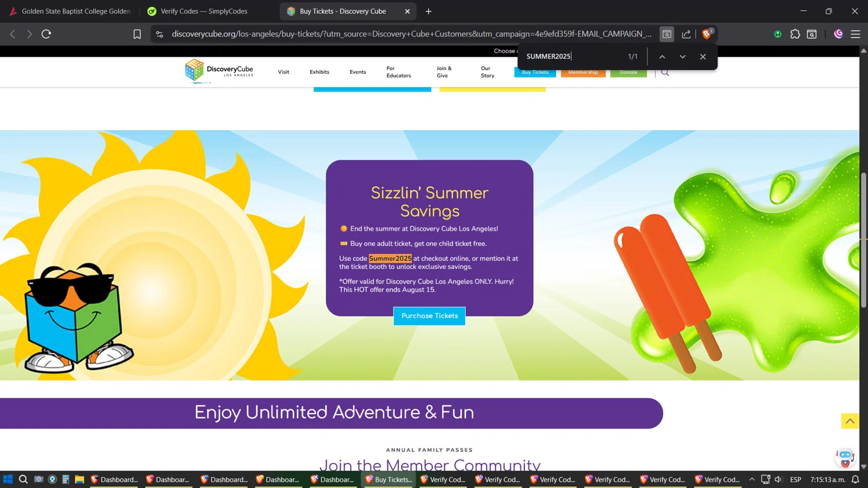
Task: Select the Buy Tickets taskbar window
Action: [x=389, y=479]
